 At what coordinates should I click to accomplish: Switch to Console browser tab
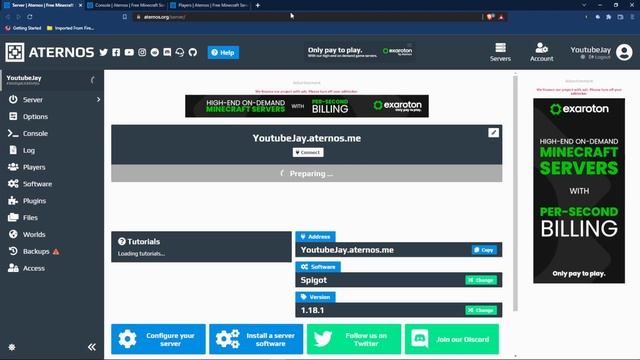(x=126, y=5)
